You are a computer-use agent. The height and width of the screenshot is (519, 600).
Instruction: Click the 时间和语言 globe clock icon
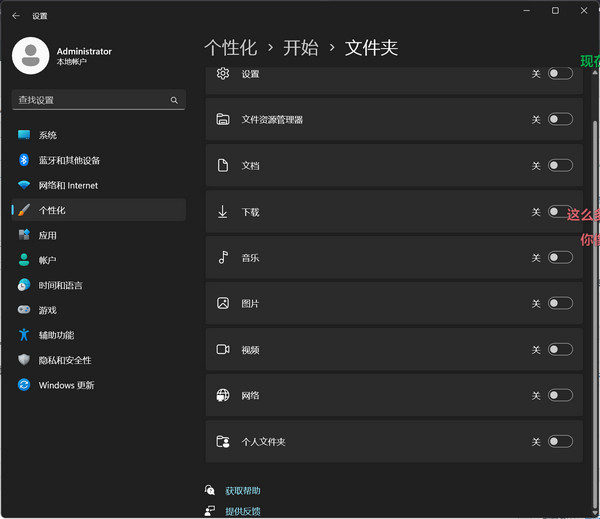tap(24, 285)
